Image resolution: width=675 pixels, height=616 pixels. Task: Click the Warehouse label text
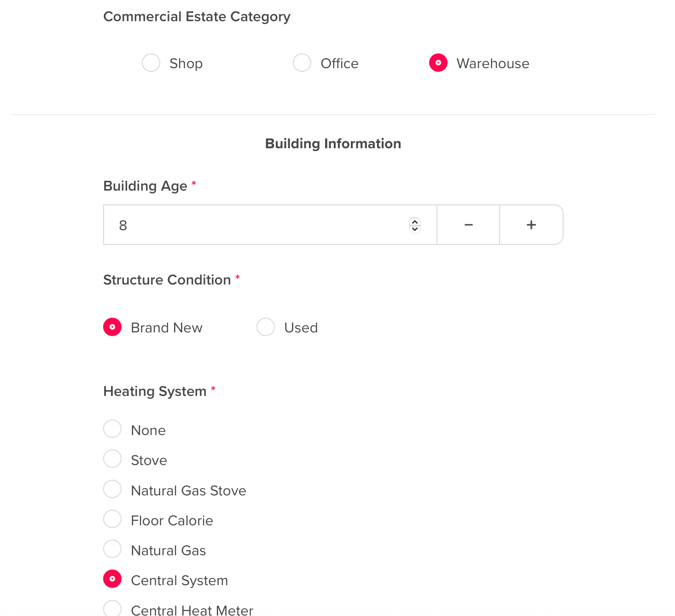pos(493,64)
